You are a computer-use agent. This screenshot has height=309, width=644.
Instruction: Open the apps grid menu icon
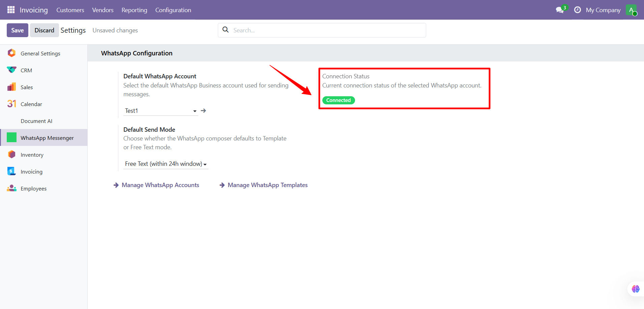tap(11, 10)
